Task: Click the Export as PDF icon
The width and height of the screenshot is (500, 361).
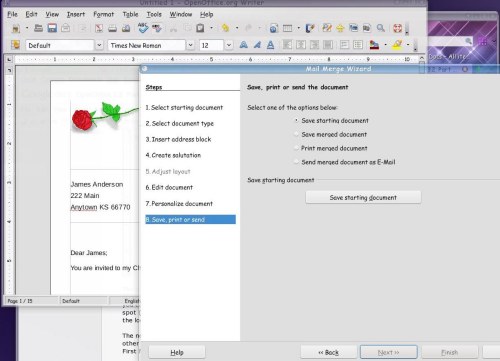Action: [99, 28]
